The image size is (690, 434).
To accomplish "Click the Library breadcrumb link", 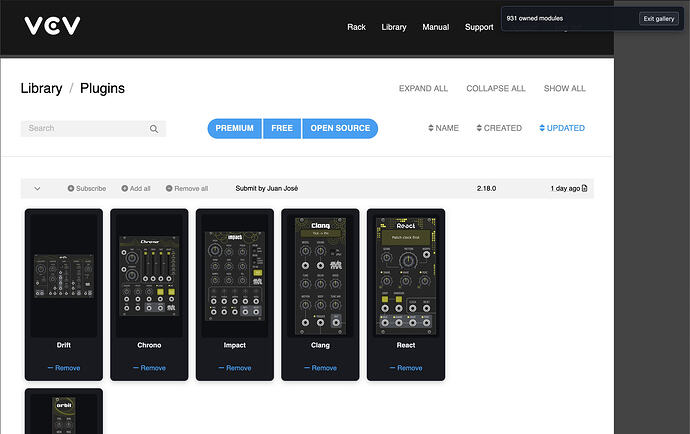I will [x=41, y=88].
